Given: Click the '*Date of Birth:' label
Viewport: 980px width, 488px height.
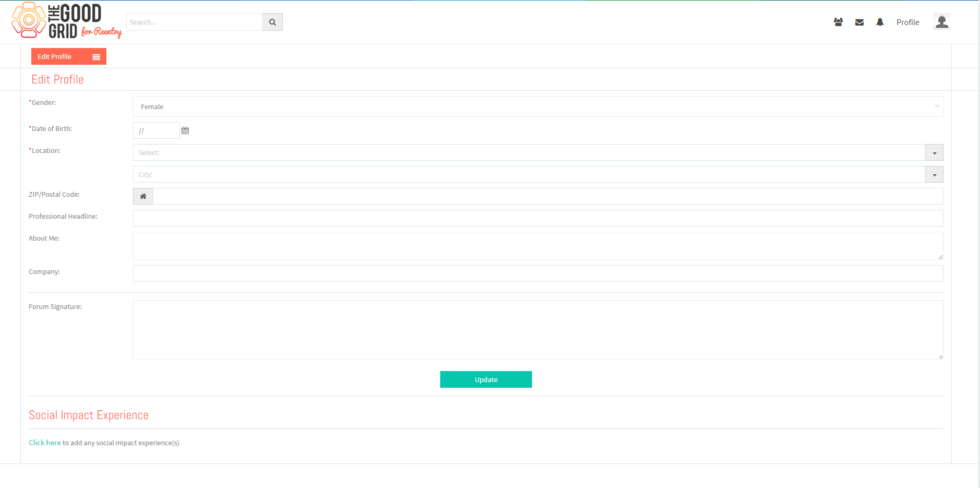Looking at the screenshot, I should [51, 128].
